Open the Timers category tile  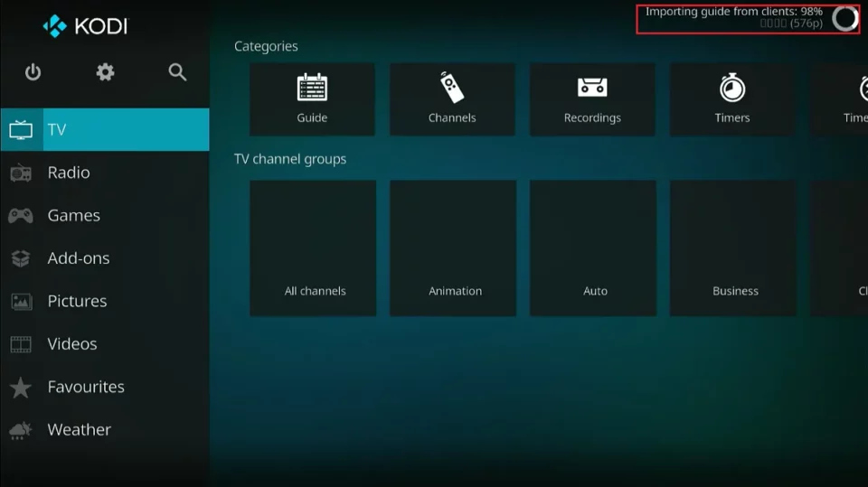tap(732, 99)
